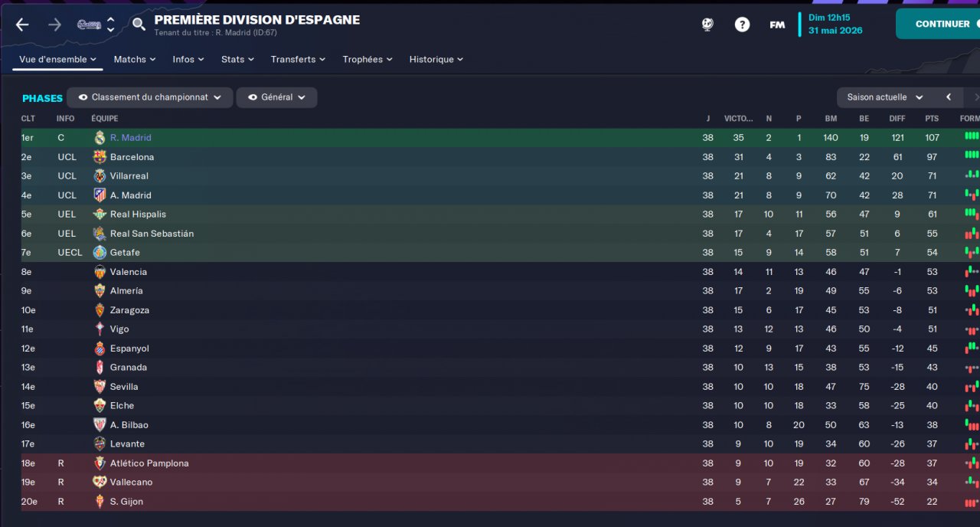980x527 pixels.
Task: Open the search magnifier icon
Action: click(x=139, y=25)
